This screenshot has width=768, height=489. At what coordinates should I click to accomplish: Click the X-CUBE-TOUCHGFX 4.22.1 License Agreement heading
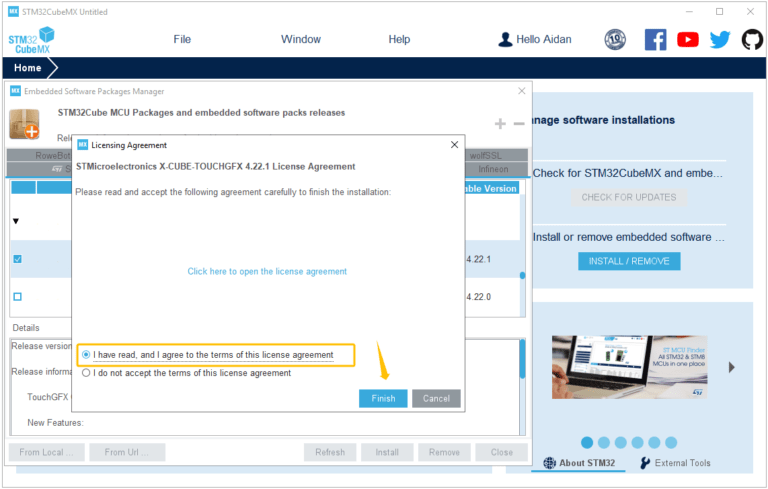tap(216, 167)
